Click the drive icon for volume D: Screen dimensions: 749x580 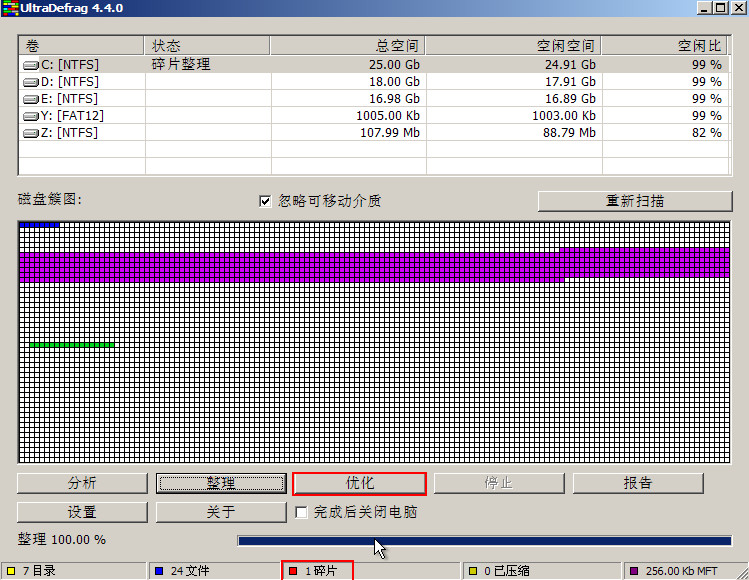[x=31, y=82]
